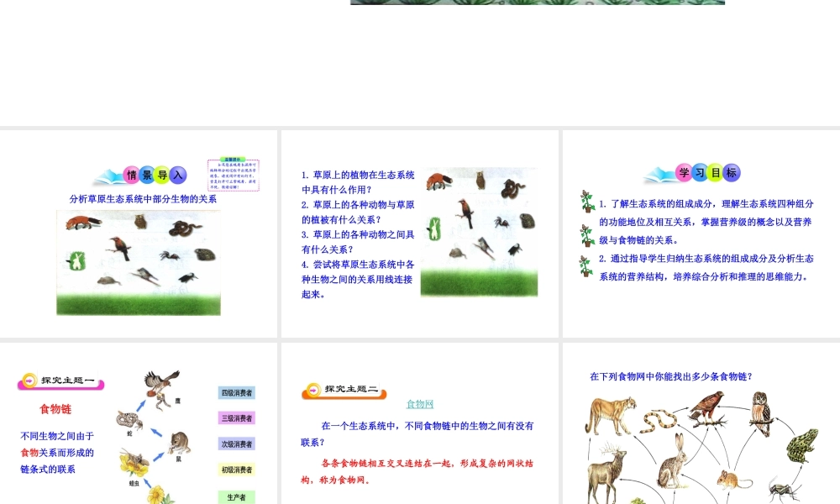Open the 食物网 hyperlink
This screenshot has height=504, width=840.
pos(420,404)
